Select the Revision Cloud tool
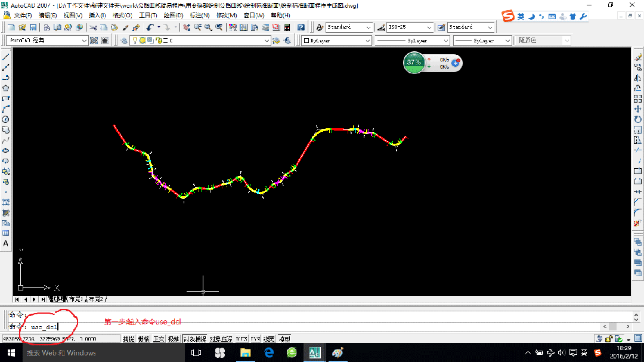Image resolution: width=644 pixels, height=362 pixels. pyautogui.click(x=6, y=130)
